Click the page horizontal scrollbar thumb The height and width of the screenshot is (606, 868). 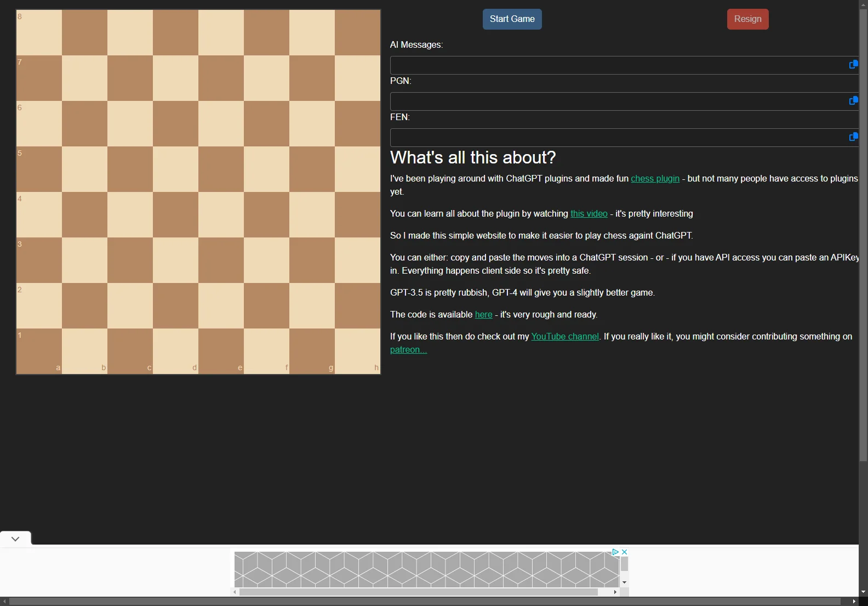pyautogui.click(x=425, y=602)
